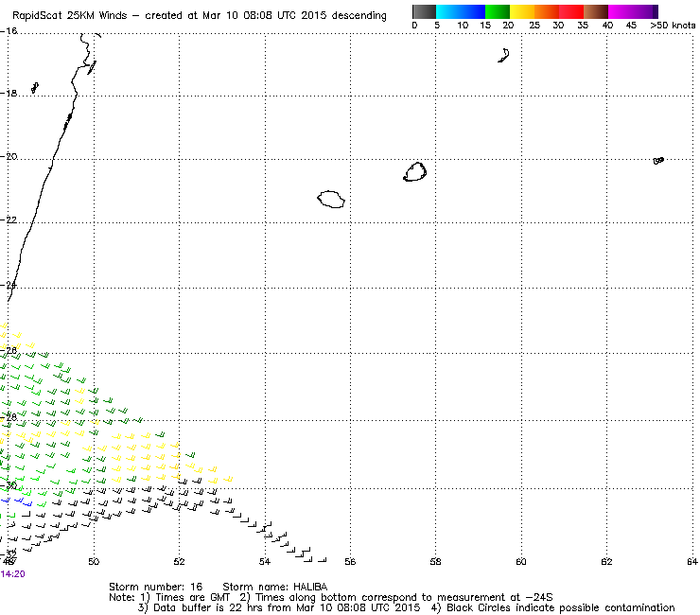The image size is (700, 615).
Task: Click the Mauritius island outline near 57.5E
Action: [414, 172]
